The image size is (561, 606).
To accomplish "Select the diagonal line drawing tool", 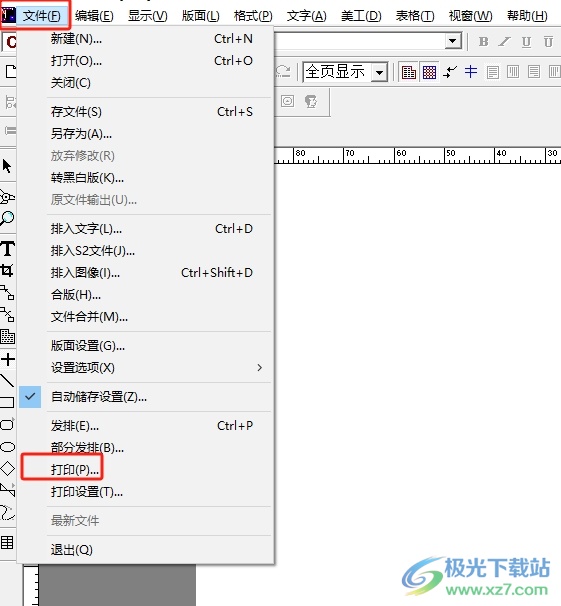I will [7, 381].
